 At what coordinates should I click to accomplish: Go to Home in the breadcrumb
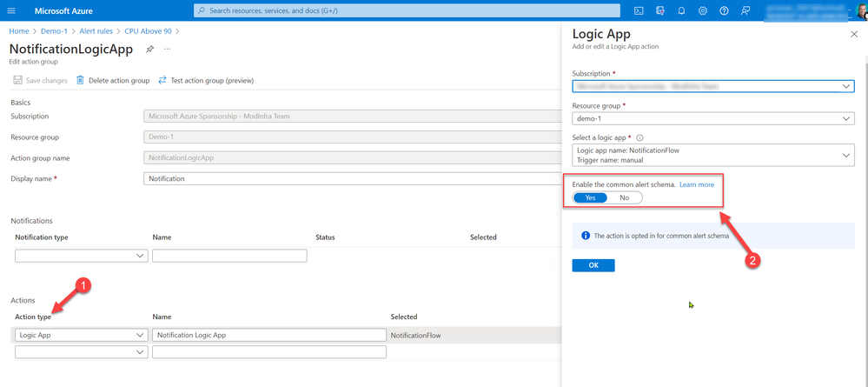point(19,31)
